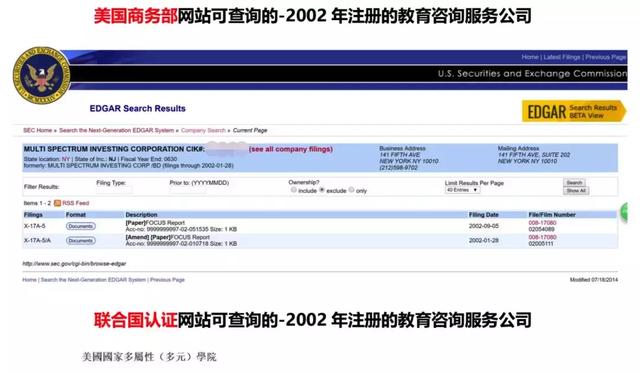Select the only ownership radio button

[x=351, y=190]
